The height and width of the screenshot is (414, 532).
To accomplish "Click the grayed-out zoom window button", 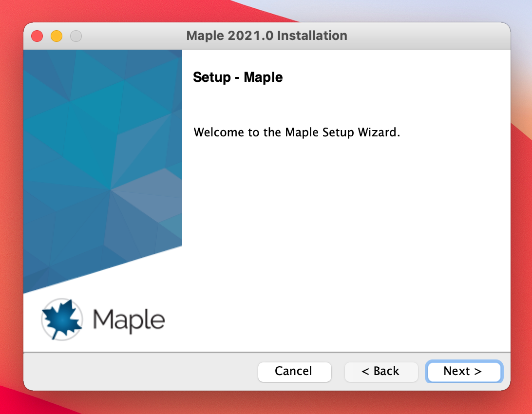I will click(76, 36).
